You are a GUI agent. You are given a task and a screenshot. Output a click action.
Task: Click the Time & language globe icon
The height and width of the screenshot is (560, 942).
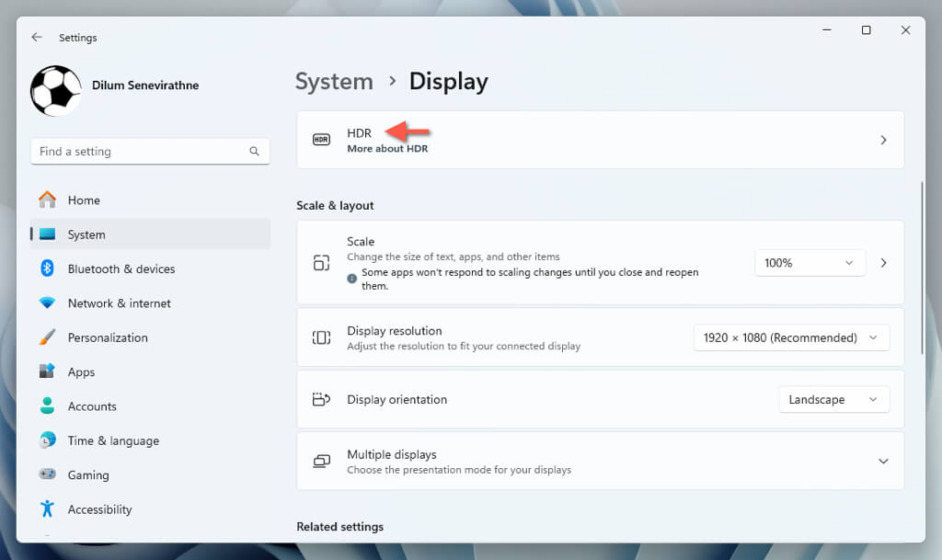[x=48, y=440]
